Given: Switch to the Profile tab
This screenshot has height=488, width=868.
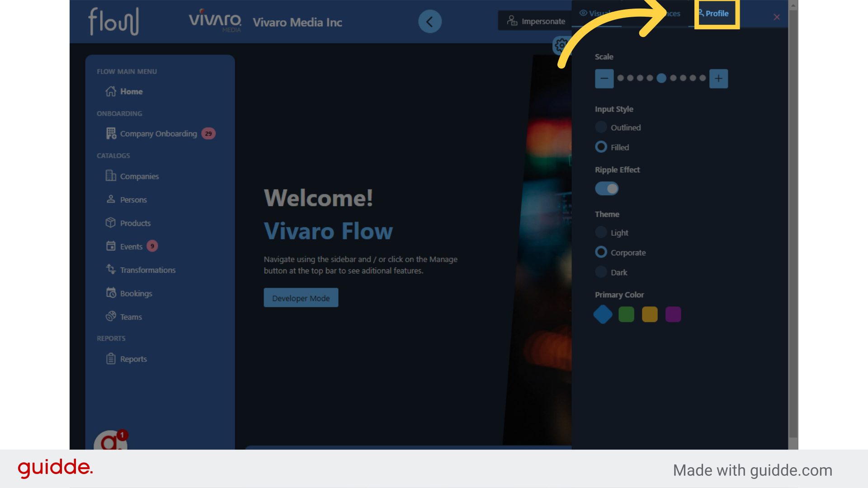Looking at the screenshot, I should point(717,14).
